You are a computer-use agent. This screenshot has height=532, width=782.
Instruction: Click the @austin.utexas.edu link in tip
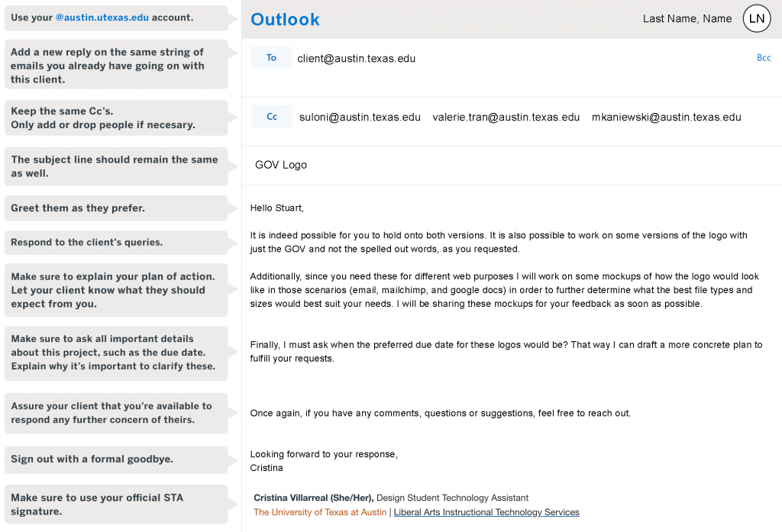pos(102,18)
